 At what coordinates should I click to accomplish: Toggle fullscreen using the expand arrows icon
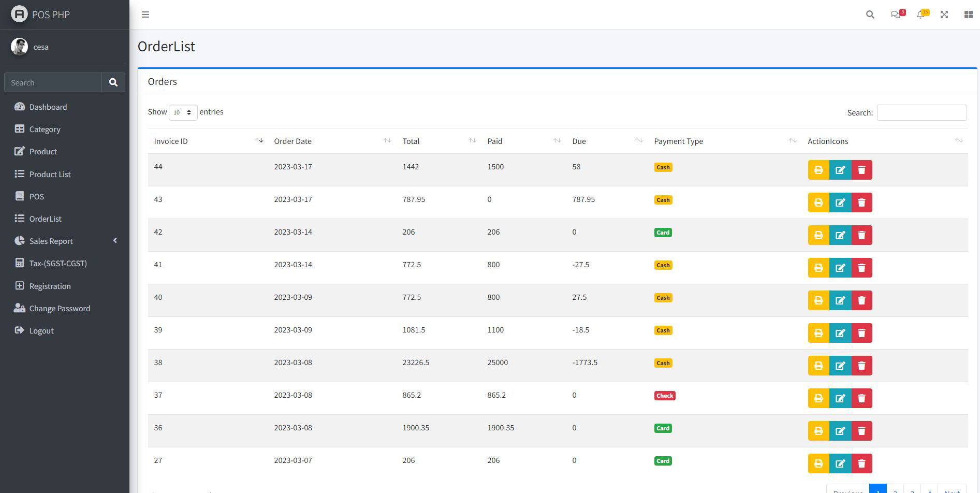[944, 15]
